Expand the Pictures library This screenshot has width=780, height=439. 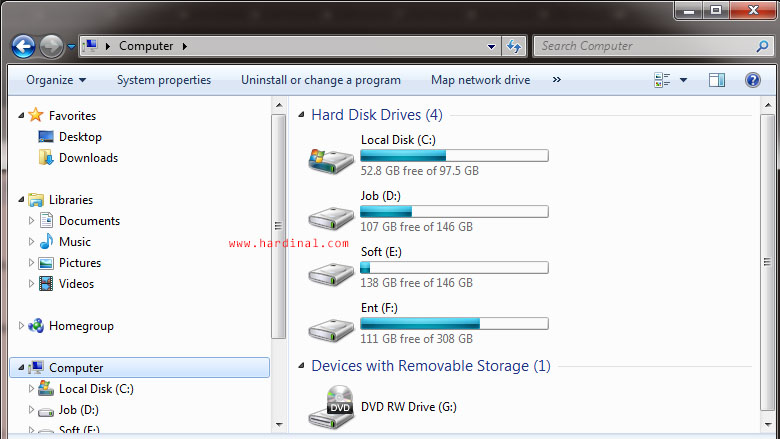(31, 263)
